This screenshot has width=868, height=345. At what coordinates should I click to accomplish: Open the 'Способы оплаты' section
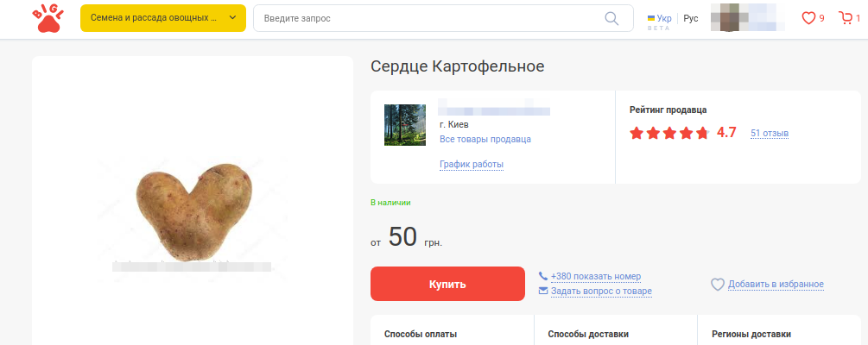tap(420, 334)
